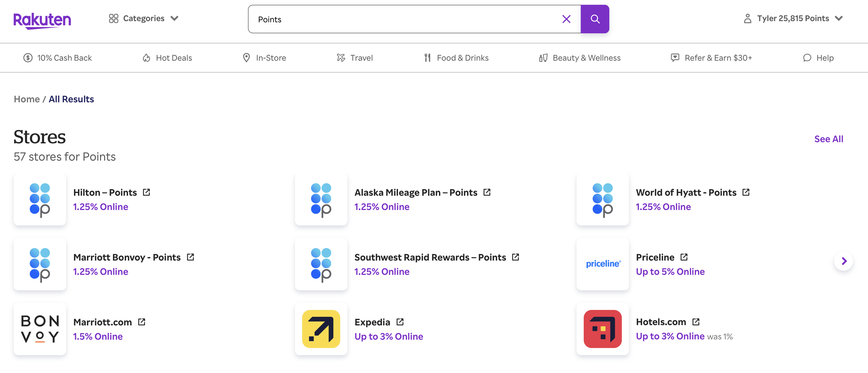The width and height of the screenshot is (868, 373).
Task: Open the Expedia yellow arrow logo
Action: tap(321, 329)
